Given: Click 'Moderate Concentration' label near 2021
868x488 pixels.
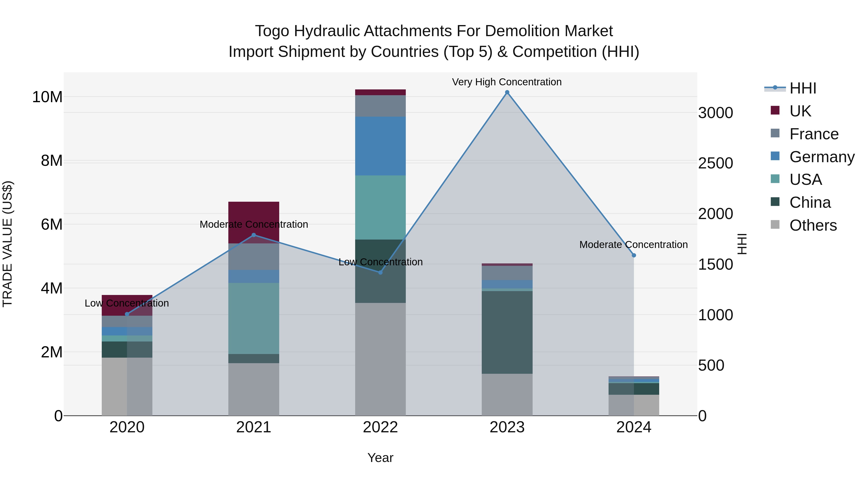Looking at the screenshot, I should pyautogui.click(x=254, y=224).
